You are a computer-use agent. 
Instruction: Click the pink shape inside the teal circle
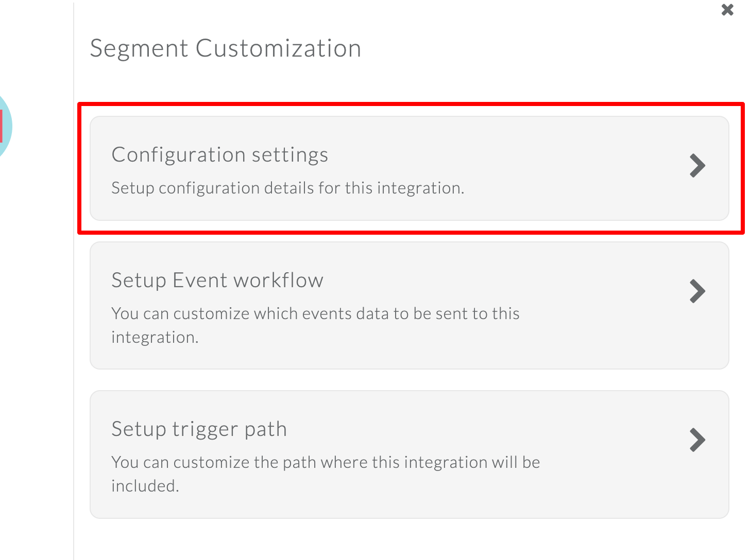click(2, 126)
